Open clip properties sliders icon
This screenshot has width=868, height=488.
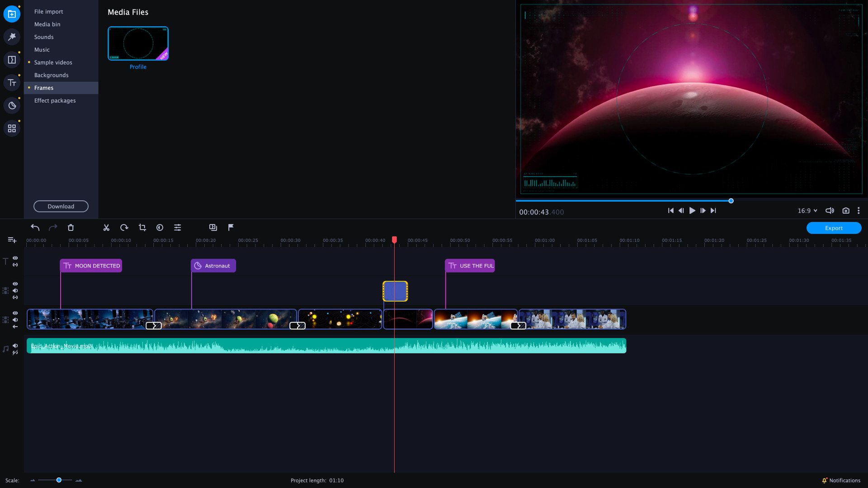tap(178, 227)
